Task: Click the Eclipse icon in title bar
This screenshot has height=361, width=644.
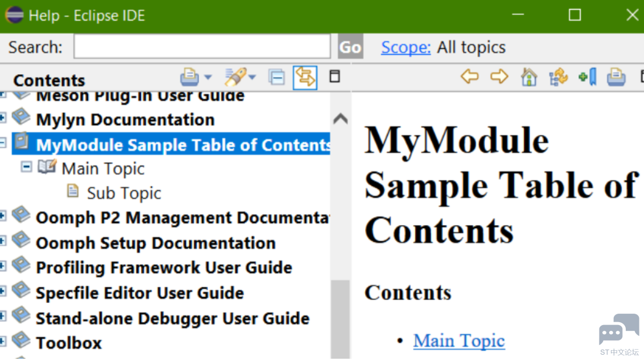Action: click(x=14, y=15)
